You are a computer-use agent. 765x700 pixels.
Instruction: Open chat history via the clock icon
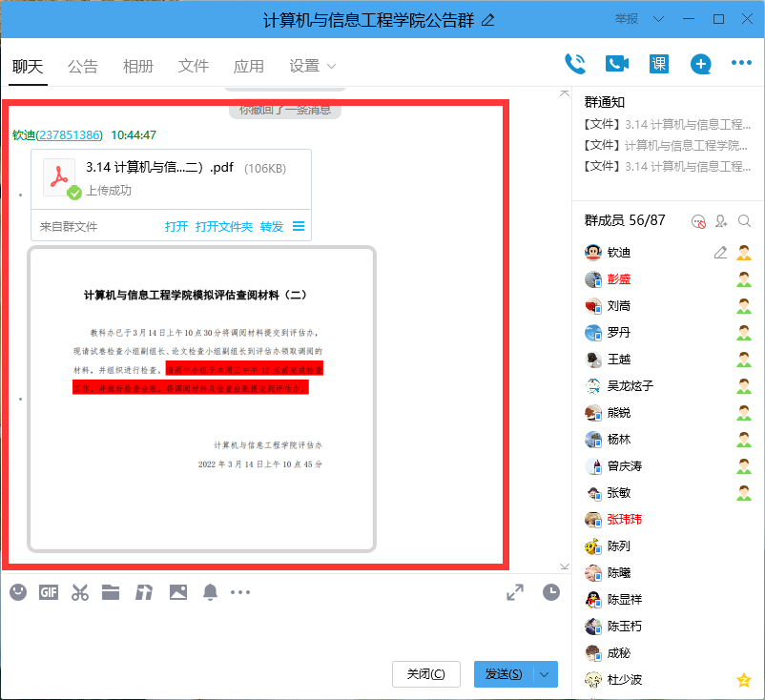pos(550,591)
